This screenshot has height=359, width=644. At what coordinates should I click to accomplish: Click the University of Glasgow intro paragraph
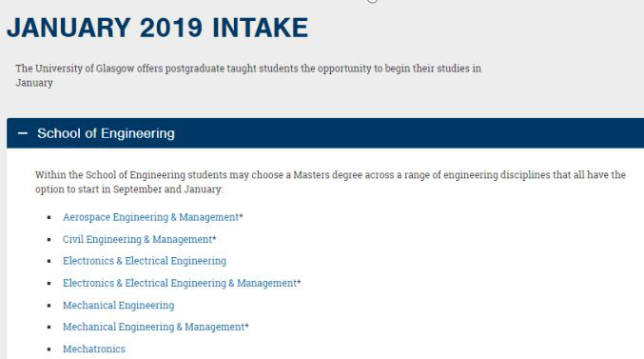point(248,75)
